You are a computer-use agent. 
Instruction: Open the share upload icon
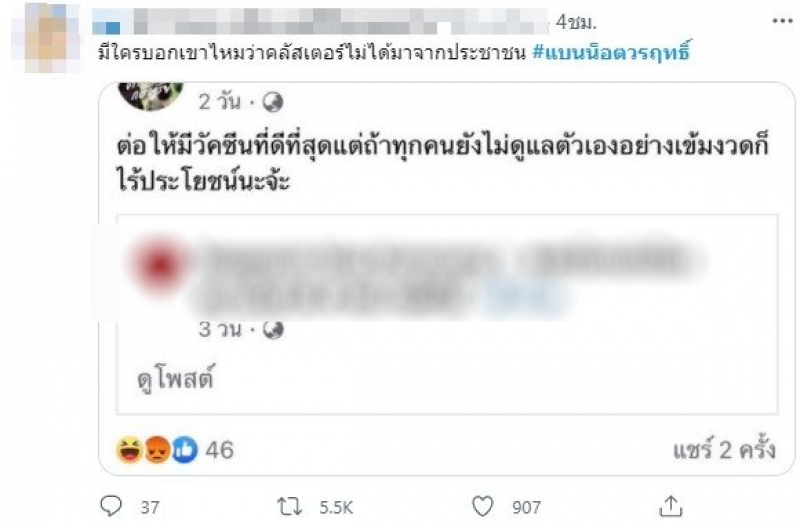tap(671, 506)
